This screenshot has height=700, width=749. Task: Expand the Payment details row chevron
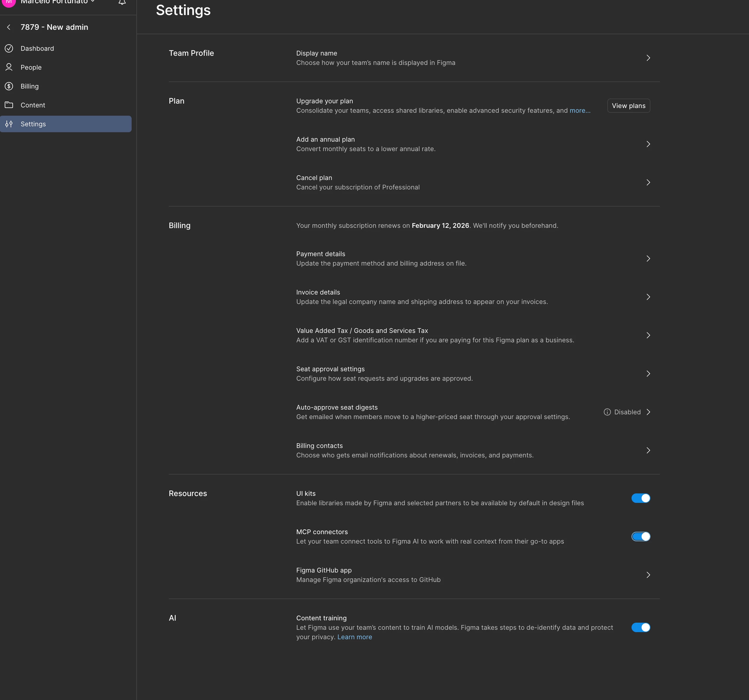(x=648, y=259)
